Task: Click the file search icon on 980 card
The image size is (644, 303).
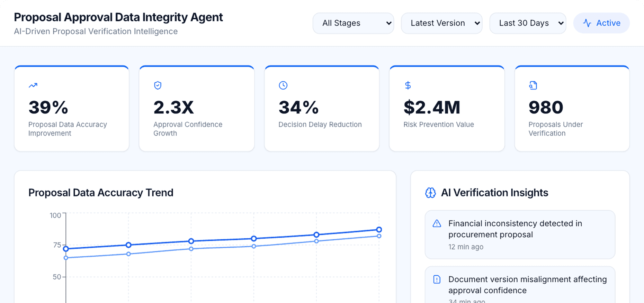Action: pos(533,85)
